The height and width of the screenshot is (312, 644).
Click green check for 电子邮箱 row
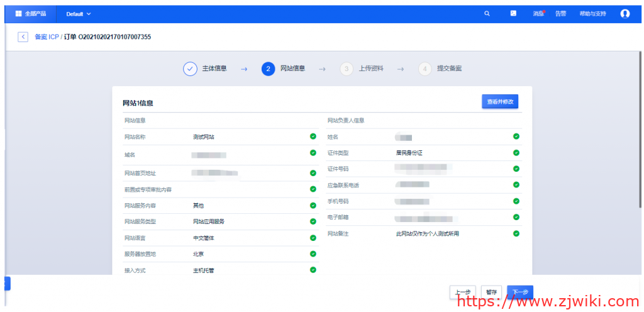point(516,217)
